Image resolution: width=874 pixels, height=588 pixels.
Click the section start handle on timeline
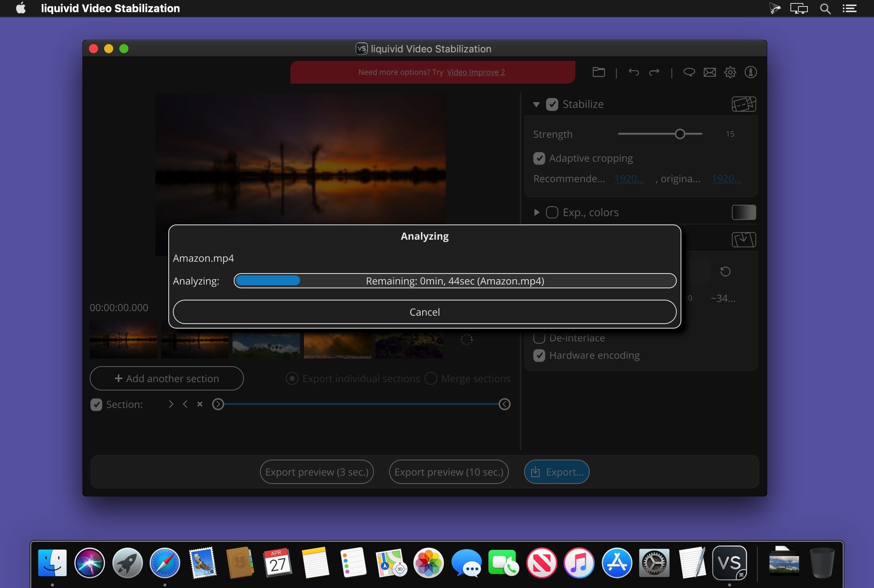218,404
